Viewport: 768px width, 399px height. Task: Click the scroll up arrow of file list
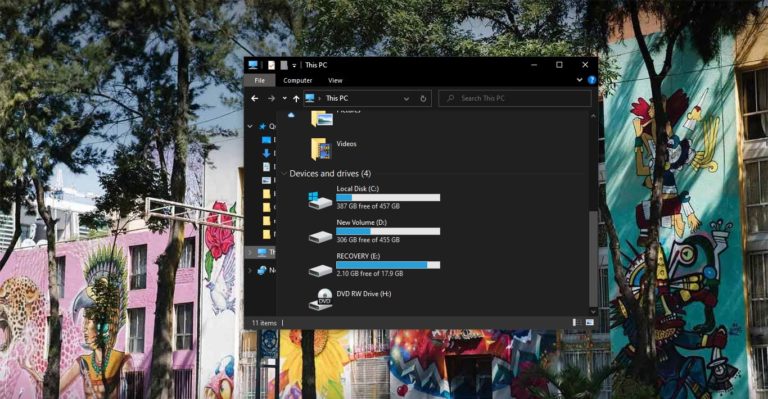tap(593, 116)
